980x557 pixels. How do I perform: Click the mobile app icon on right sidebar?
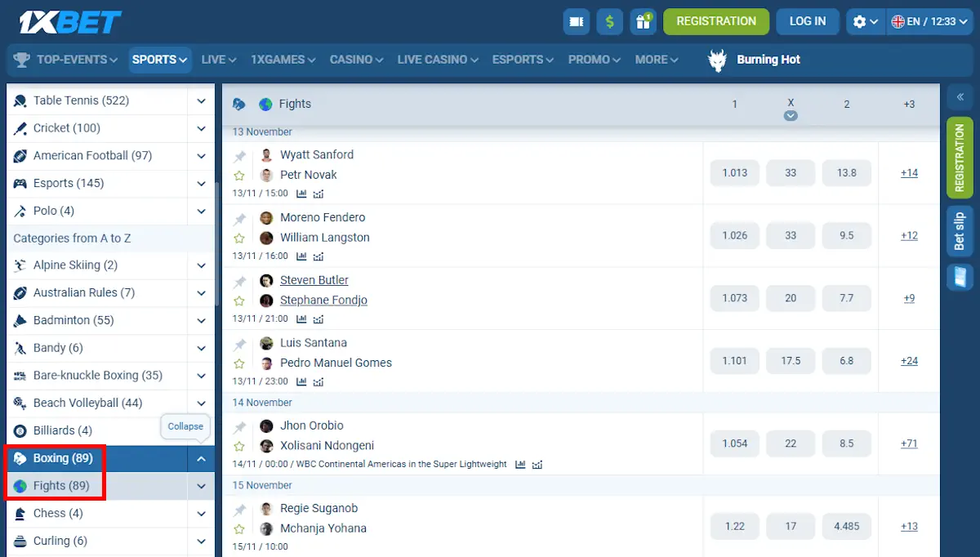click(960, 278)
